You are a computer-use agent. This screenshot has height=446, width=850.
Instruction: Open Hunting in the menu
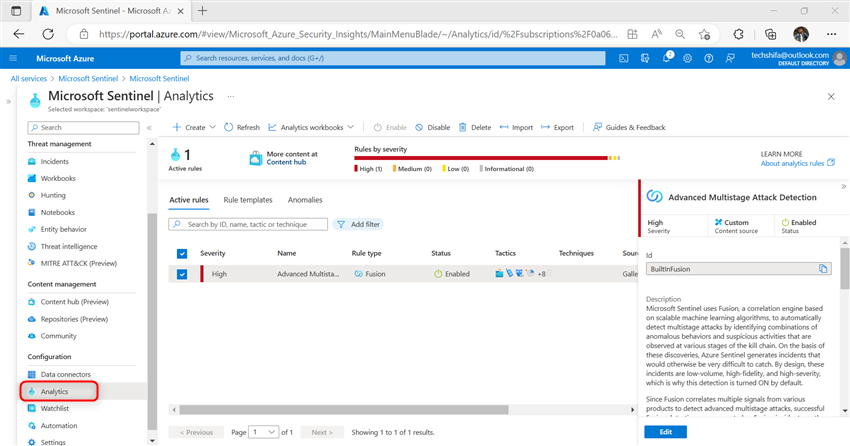(53, 195)
